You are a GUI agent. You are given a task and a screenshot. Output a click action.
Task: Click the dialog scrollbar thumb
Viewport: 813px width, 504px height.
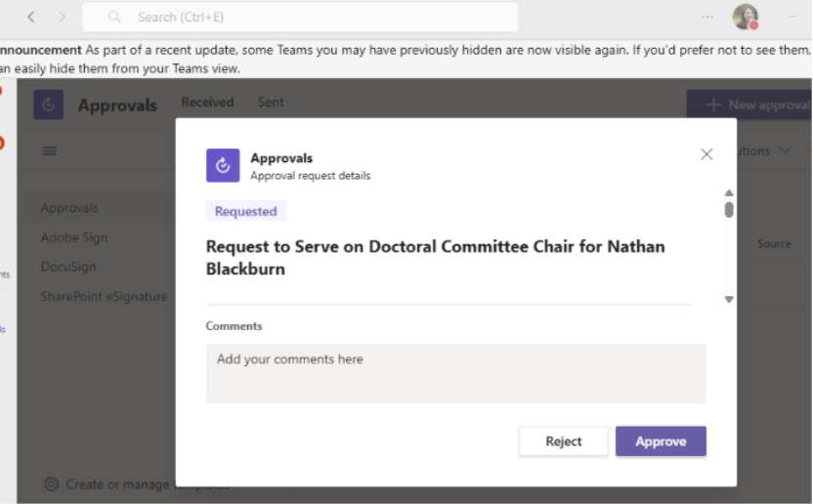pos(729,209)
